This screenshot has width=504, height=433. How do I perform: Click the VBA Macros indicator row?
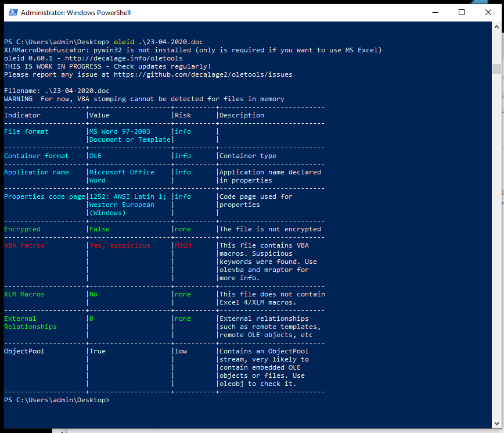point(23,245)
